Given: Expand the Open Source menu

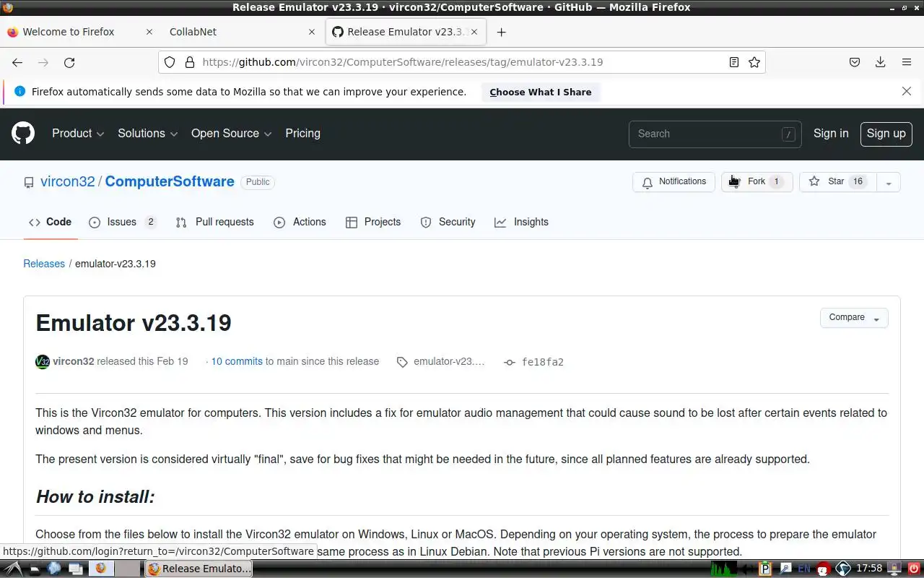Looking at the screenshot, I should pyautogui.click(x=231, y=134).
